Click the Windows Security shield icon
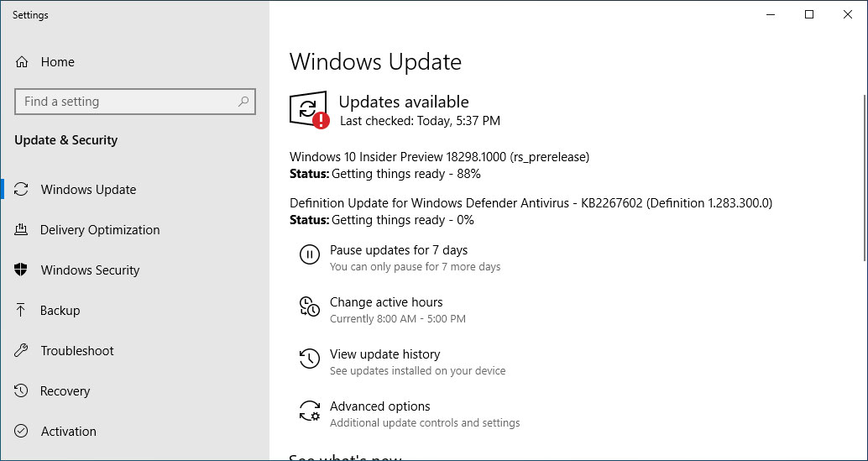Viewport: 868px width, 461px height. [x=22, y=270]
